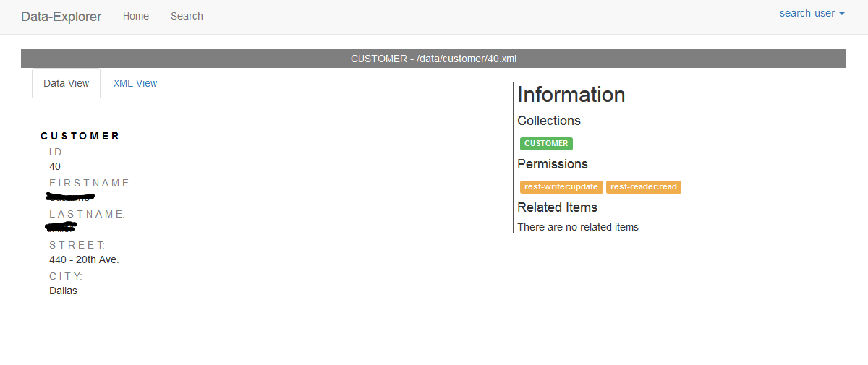Select the ID value 40
868x365 pixels.
[55, 166]
